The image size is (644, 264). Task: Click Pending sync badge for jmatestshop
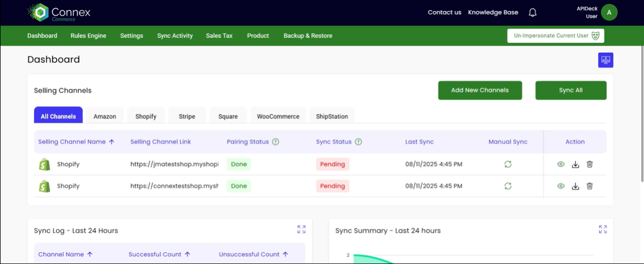(x=333, y=164)
